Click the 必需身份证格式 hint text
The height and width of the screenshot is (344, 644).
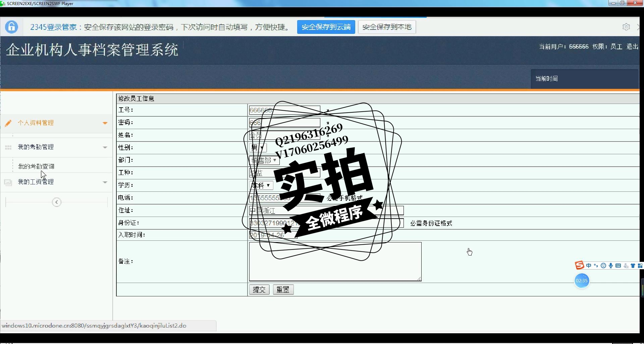pos(431,223)
